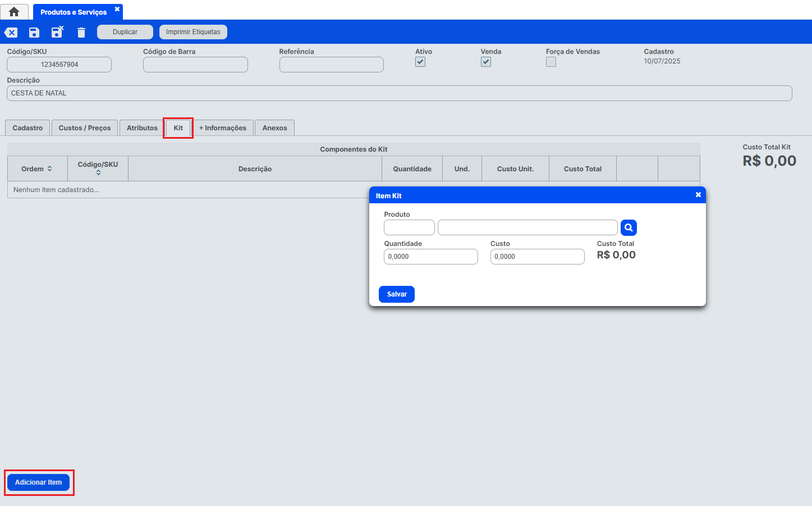Click the trash Delete icon
Screen dimensions: 812x506
click(81, 33)
